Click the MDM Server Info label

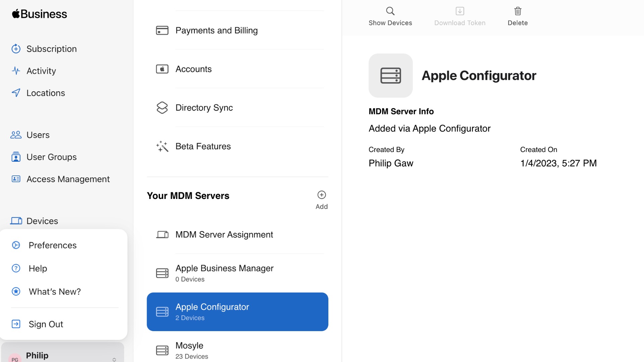pos(401,111)
